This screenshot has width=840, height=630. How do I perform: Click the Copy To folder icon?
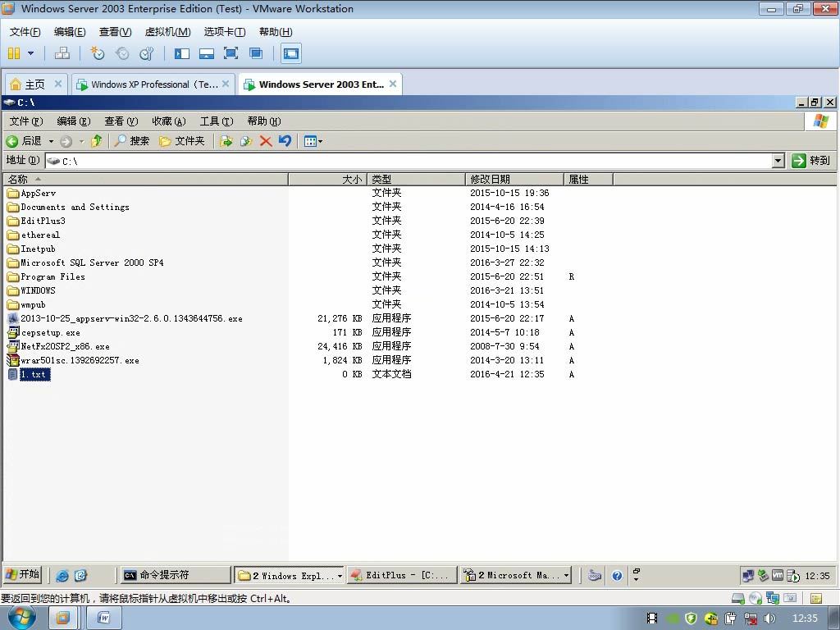tap(246, 141)
